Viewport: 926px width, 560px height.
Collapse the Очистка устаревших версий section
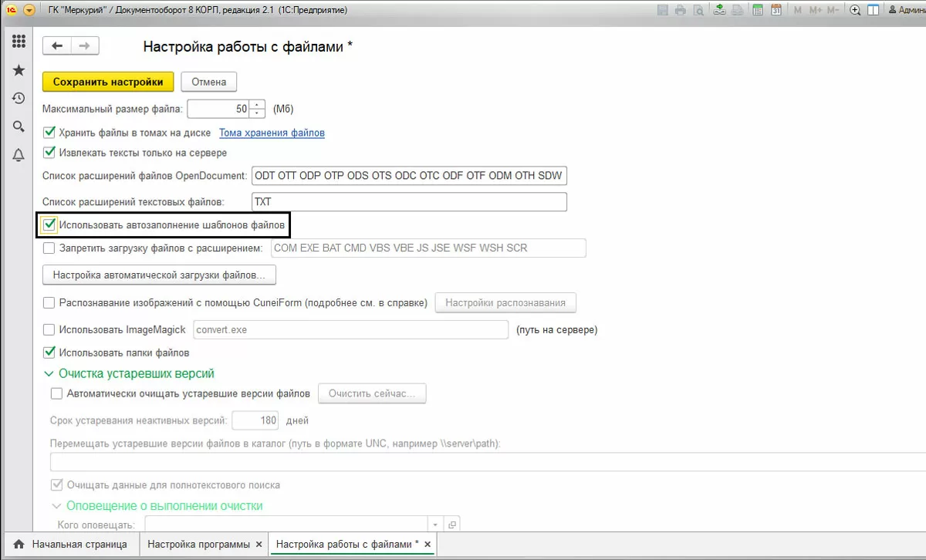(x=49, y=373)
